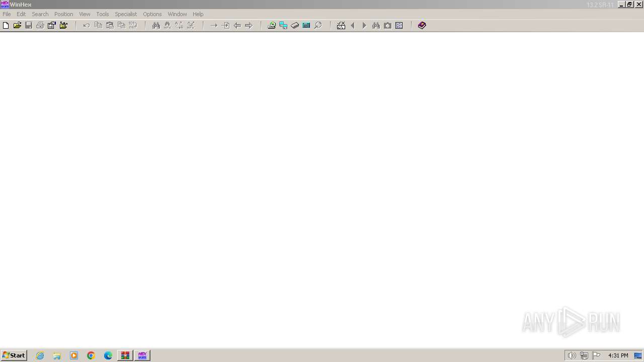Image resolution: width=644 pixels, height=362 pixels.
Task: Click the Copy Block icon
Action: pos(98,25)
